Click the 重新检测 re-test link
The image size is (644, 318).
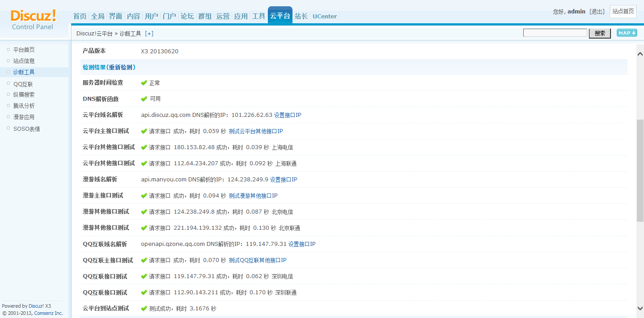pyautogui.click(x=121, y=67)
